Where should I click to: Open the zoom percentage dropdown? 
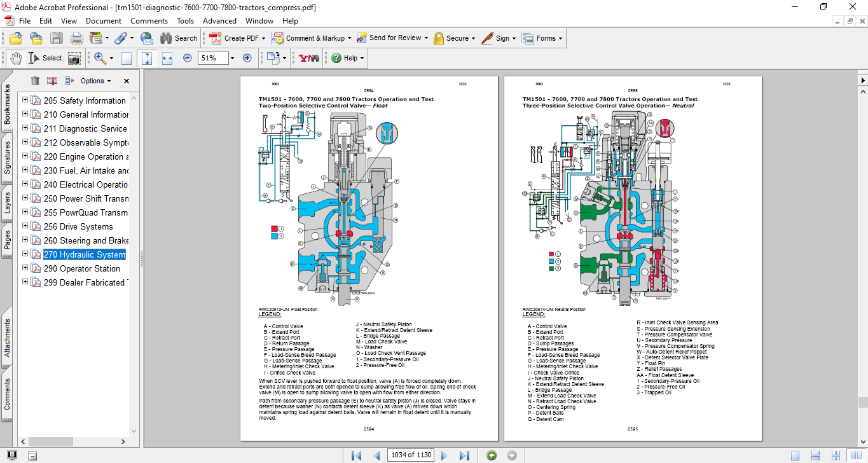click(x=231, y=58)
